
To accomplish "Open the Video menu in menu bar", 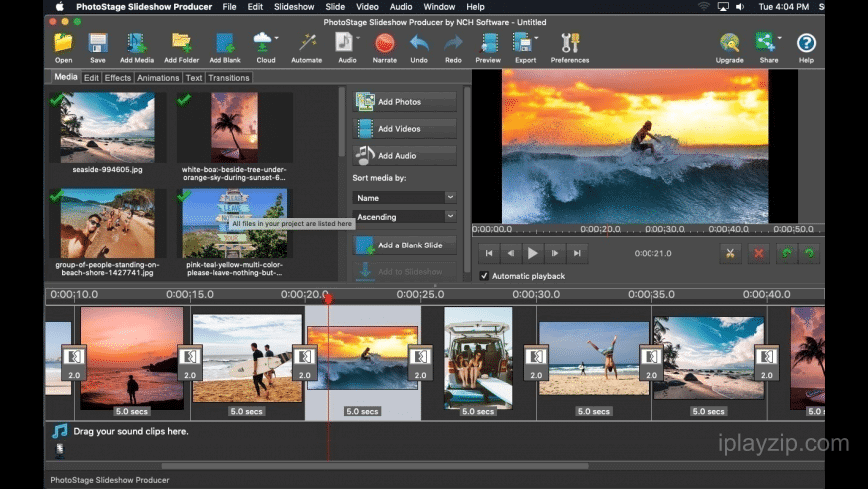I will (x=367, y=7).
